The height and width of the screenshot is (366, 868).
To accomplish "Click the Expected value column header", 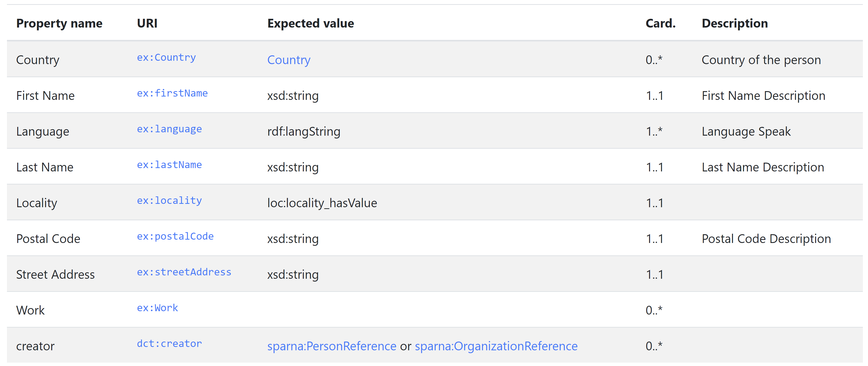I will 310,23.
